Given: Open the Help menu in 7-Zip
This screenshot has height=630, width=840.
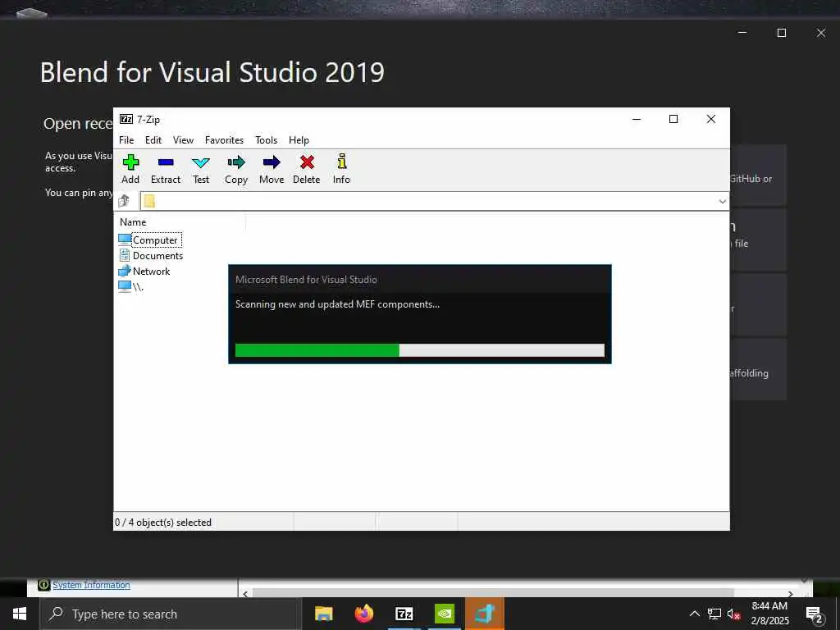Looking at the screenshot, I should tap(299, 139).
